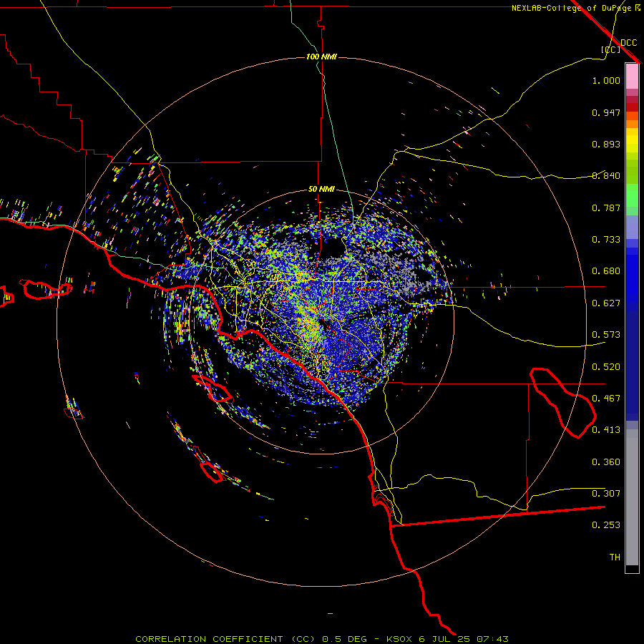
Task: Click the 0.467 scale value
Action: tap(606, 399)
